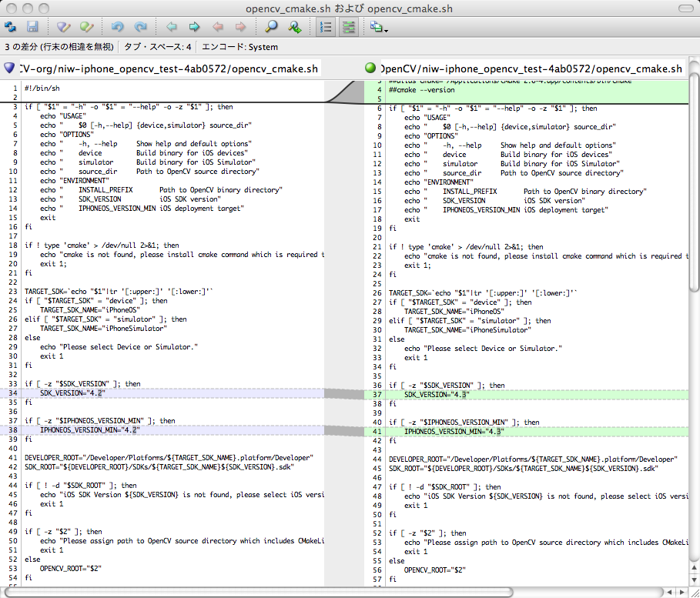Click the left file path opencv_cmake.sh field

[x=169, y=68]
